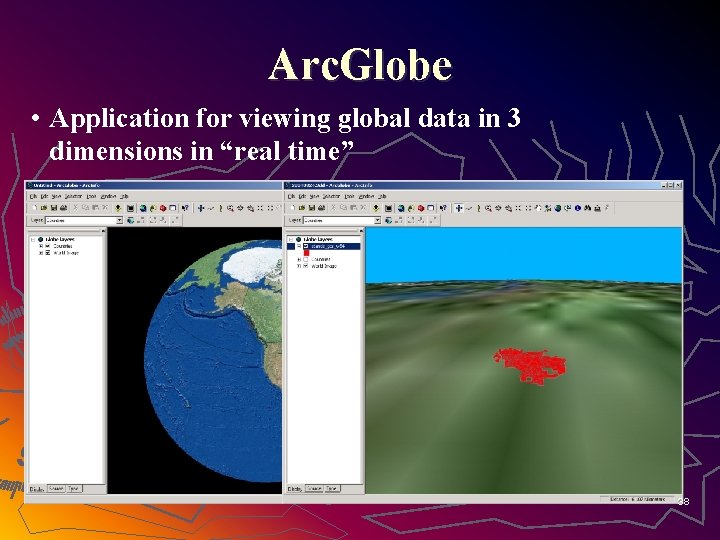The image size is (720, 540).
Task: Open the Layer dropdown in left ArcGlobe window
Action: click(x=119, y=220)
